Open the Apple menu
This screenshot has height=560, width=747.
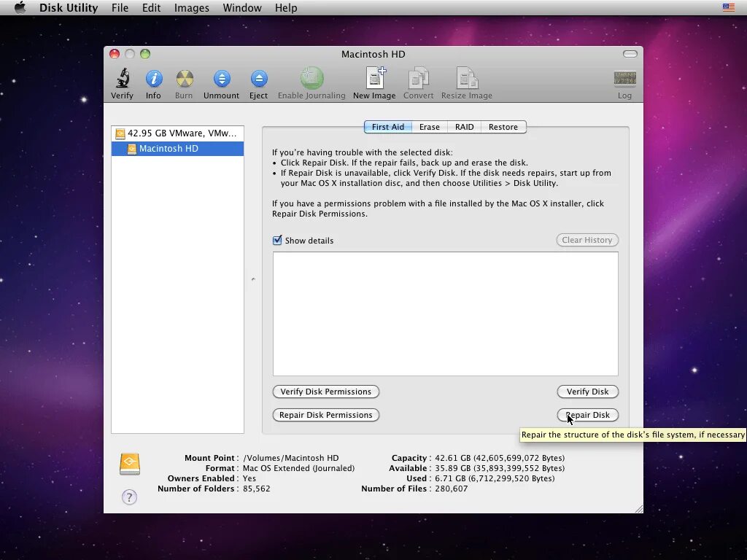[x=20, y=7]
